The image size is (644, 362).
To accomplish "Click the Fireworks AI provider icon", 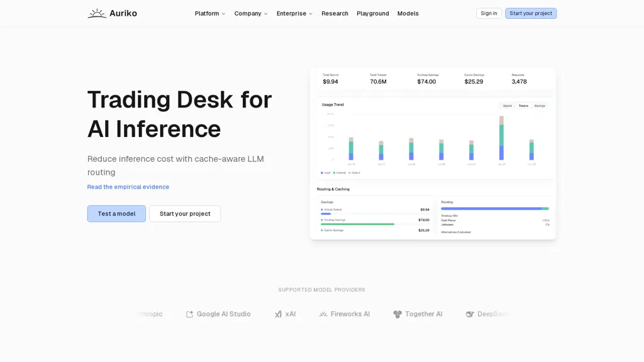I will [x=323, y=314].
